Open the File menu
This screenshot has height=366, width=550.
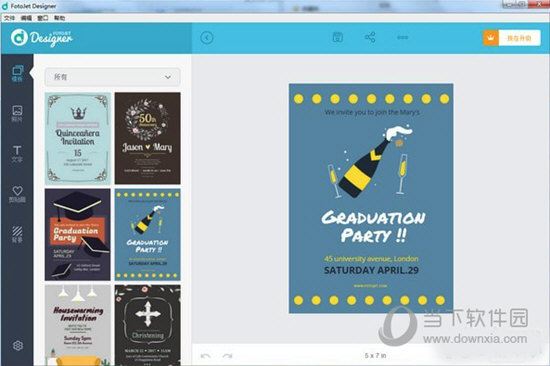pyautogui.click(x=9, y=18)
